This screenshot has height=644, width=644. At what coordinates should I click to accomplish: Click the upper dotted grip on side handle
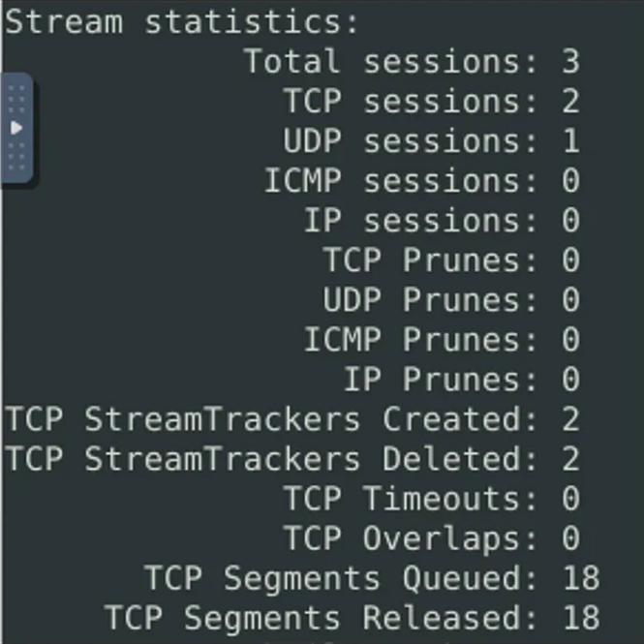[x=16, y=99]
